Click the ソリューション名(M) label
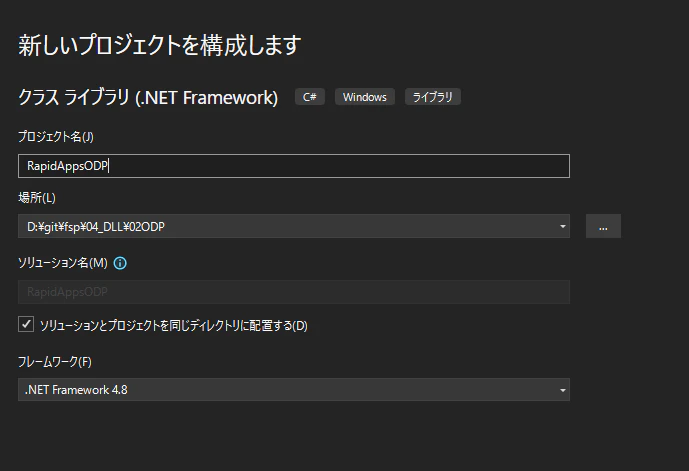The width and height of the screenshot is (689, 471). click(x=63, y=263)
